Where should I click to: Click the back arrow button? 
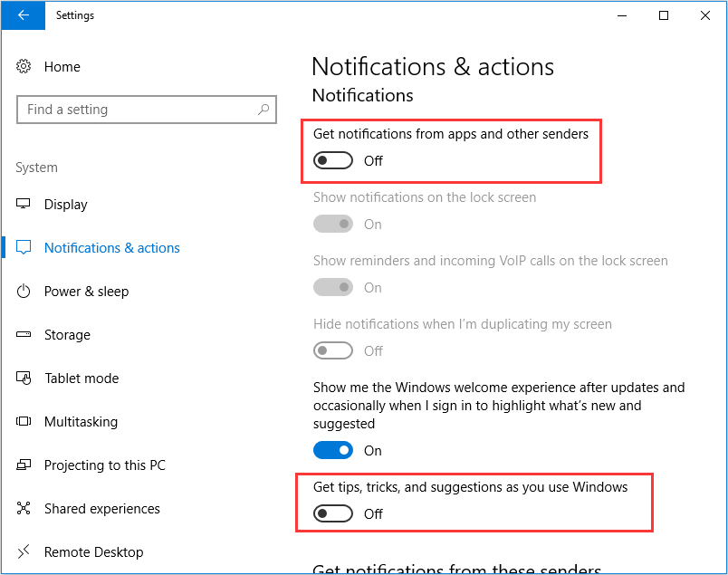pyautogui.click(x=23, y=15)
